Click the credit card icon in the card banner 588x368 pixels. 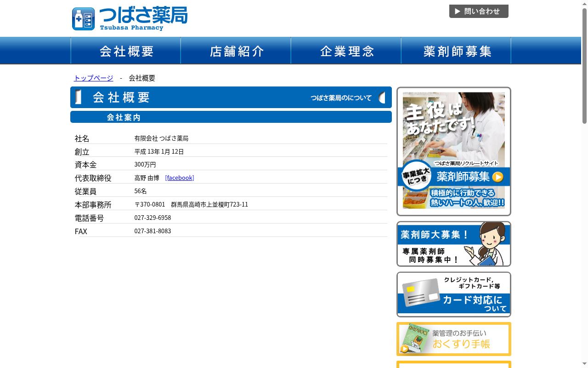pos(421,293)
